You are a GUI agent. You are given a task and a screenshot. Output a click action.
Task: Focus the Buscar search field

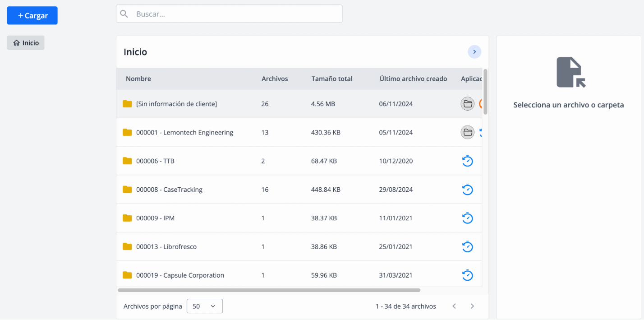229,14
